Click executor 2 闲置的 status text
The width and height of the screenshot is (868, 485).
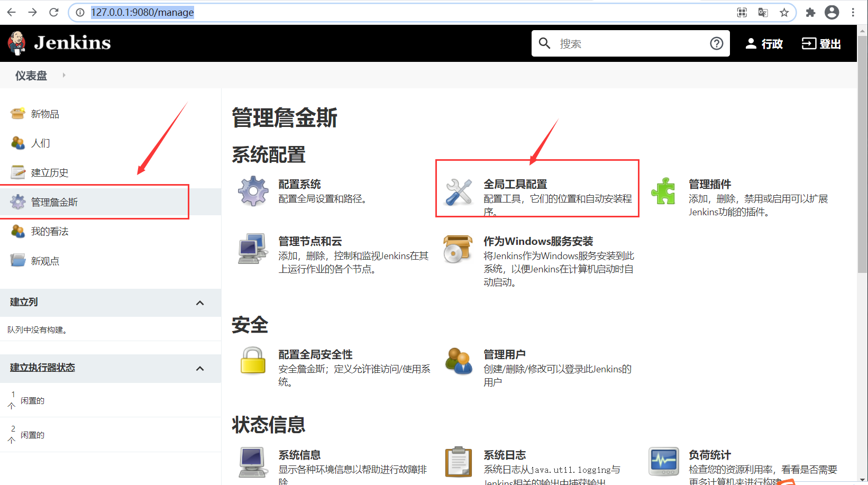click(x=32, y=435)
